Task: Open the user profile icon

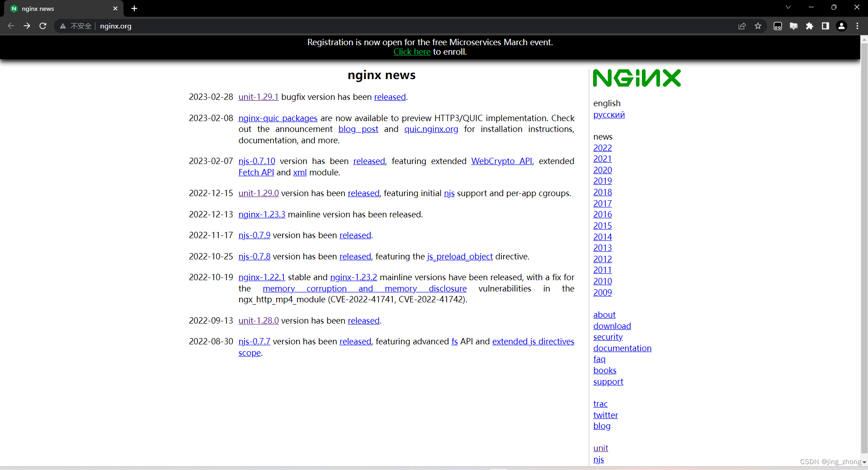Action: 841,26
